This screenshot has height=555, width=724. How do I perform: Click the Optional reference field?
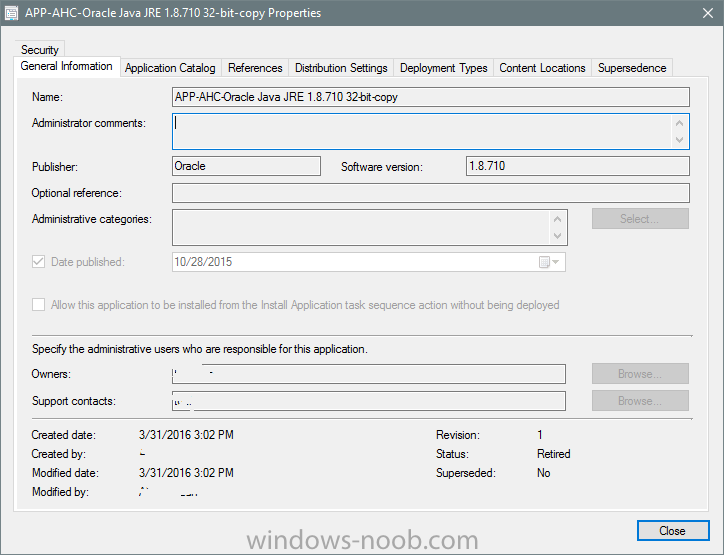point(431,193)
